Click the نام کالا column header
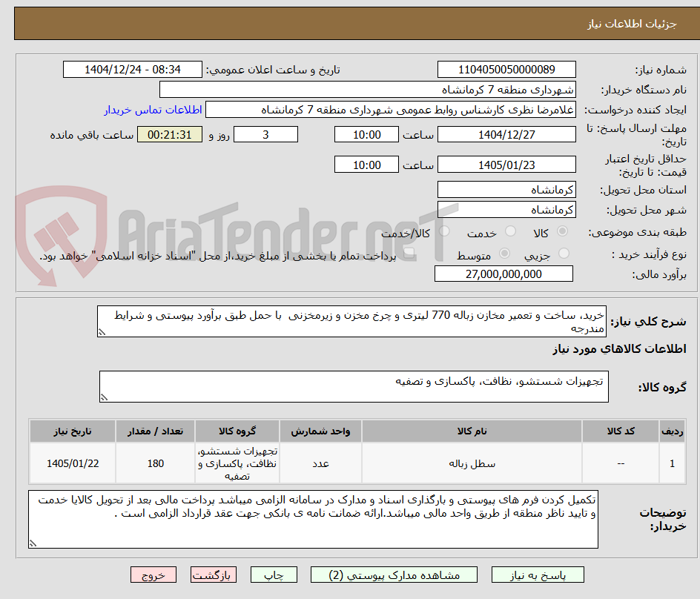This screenshot has height=599, width=700. click(x=472, y=431)
